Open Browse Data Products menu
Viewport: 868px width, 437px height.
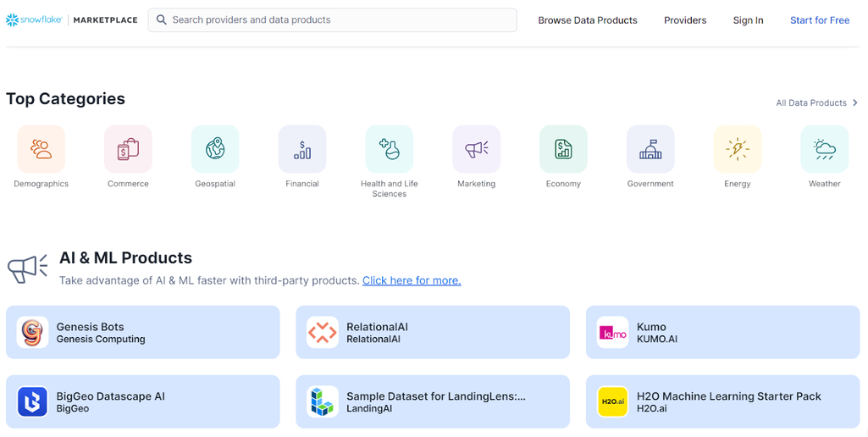(x=588, y=20)
